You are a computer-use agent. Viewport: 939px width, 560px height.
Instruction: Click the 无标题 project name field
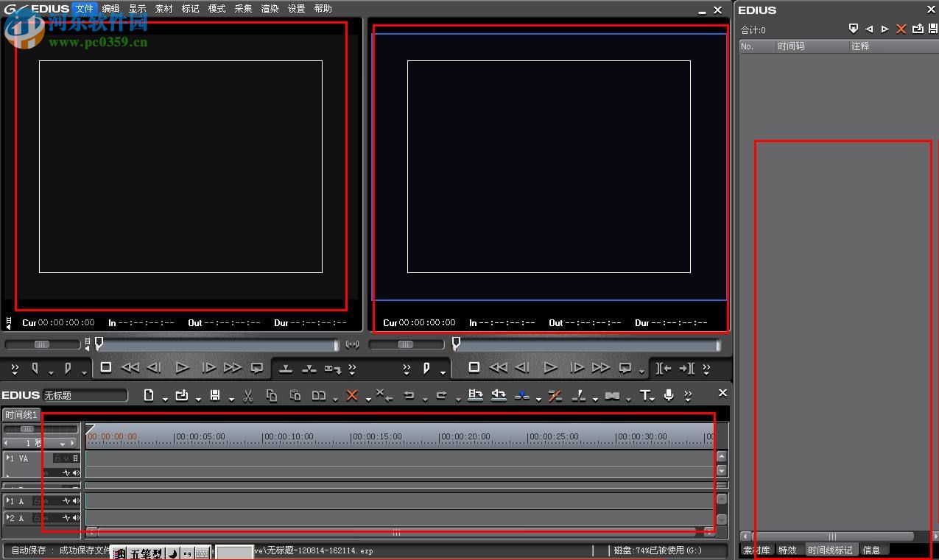[x=84, y=396]
